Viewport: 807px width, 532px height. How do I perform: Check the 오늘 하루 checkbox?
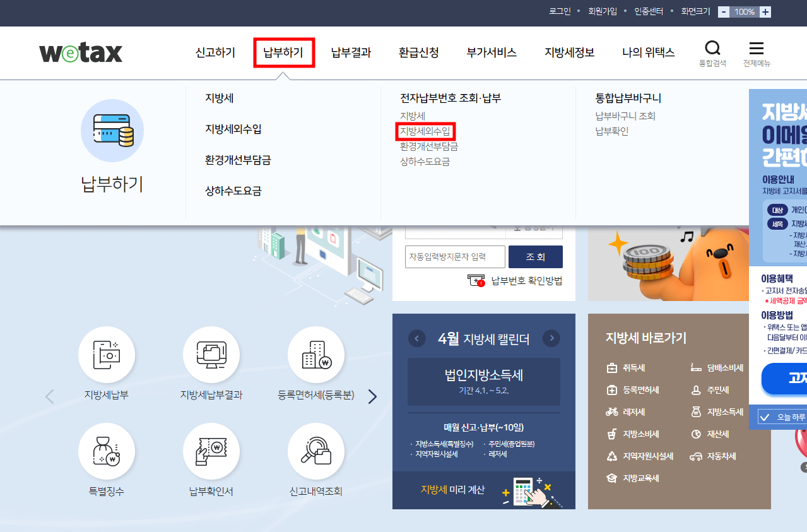tap(765, 417)
